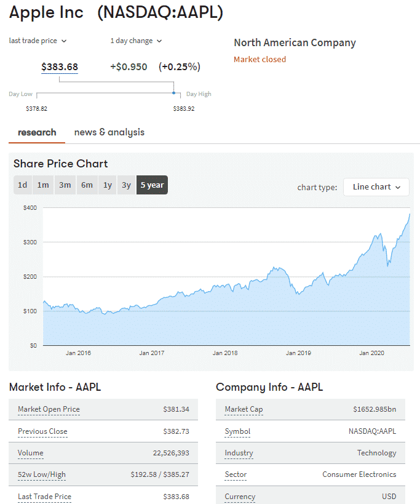
Task: Click the Share Price Chart heading
Action: tap(60, 164)
